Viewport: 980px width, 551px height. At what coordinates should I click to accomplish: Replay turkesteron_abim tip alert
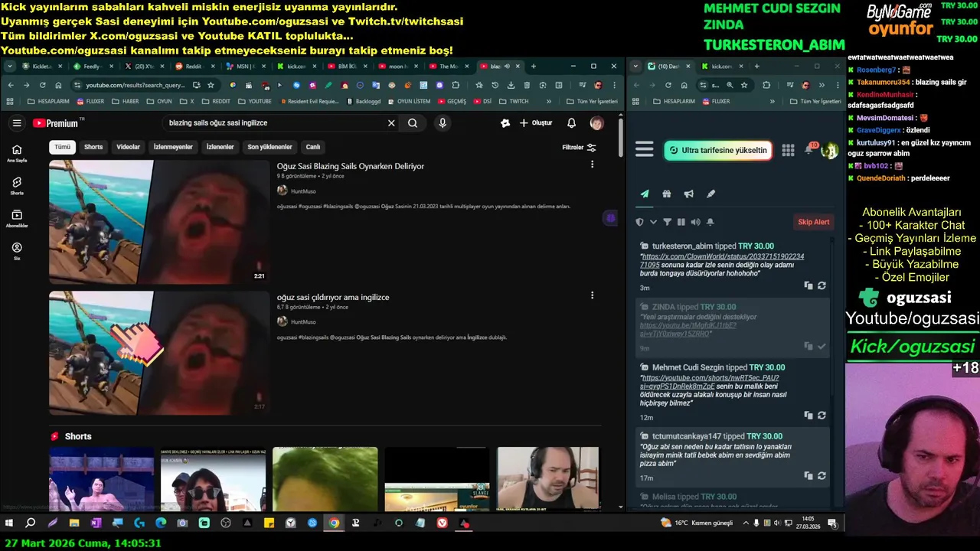[822, 285]
